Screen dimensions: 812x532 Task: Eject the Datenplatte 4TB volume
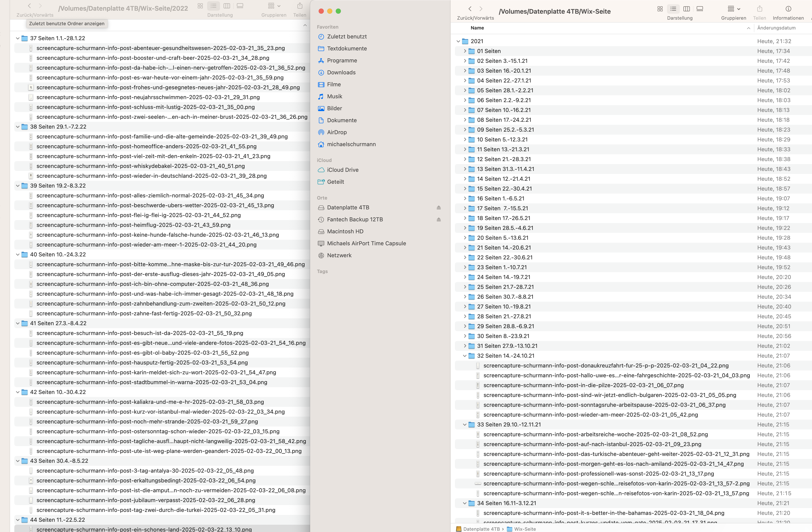(439, 207)
